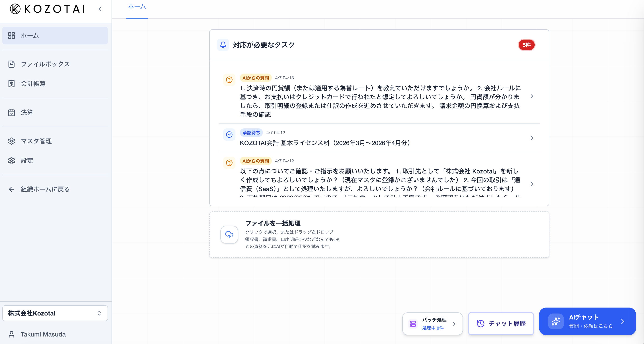Click the Takumi Masuda user icon
This screenshot has width=644, height=344.
coord(12,334)
